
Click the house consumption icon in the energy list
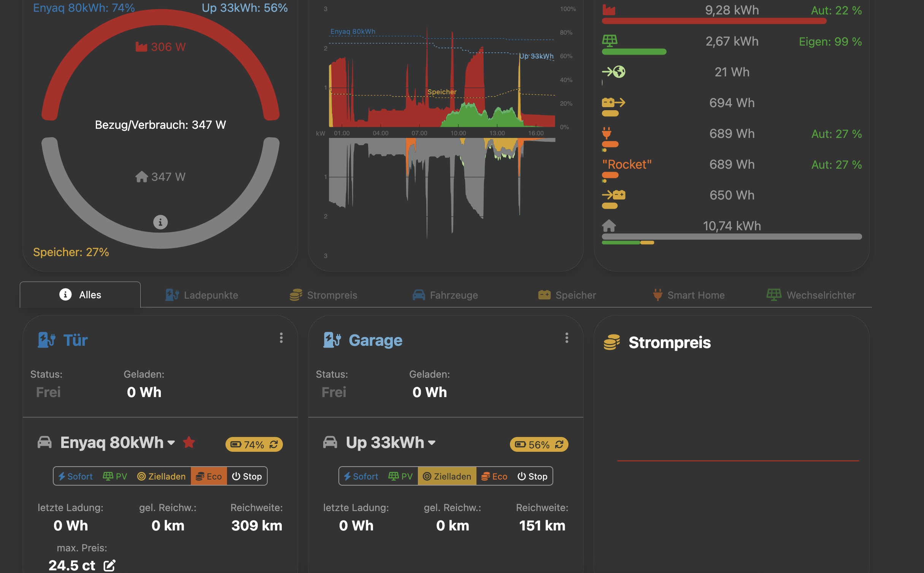coord(609,226)
